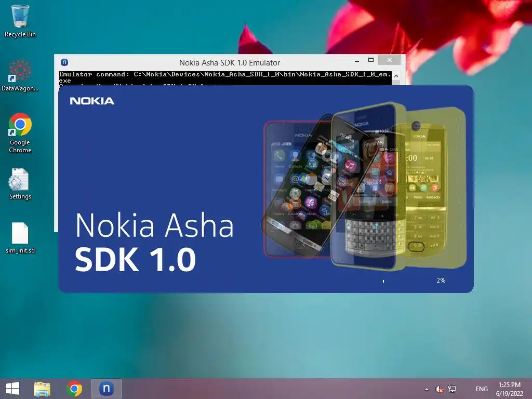Click the phones image on the splash screen

[x=364, y=186]
